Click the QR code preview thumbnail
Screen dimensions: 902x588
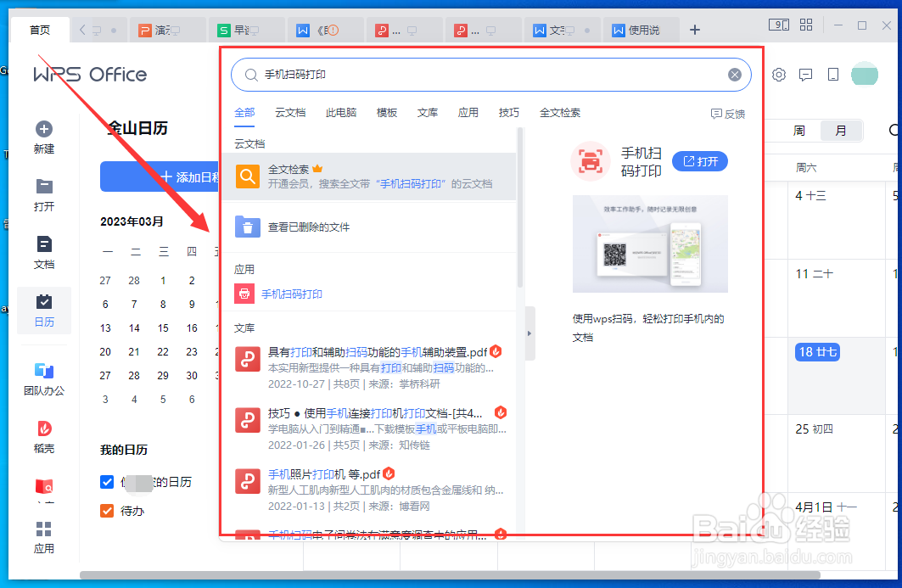pyautogui.click(x=650, y=244)
